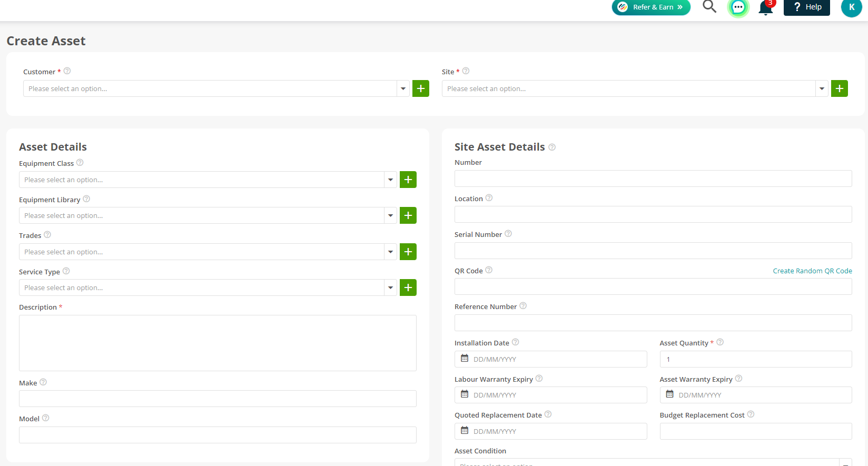The height and width of the screenshot is (466, 868).
Task: Click into the Model input field
Action: tap(218, 435)
